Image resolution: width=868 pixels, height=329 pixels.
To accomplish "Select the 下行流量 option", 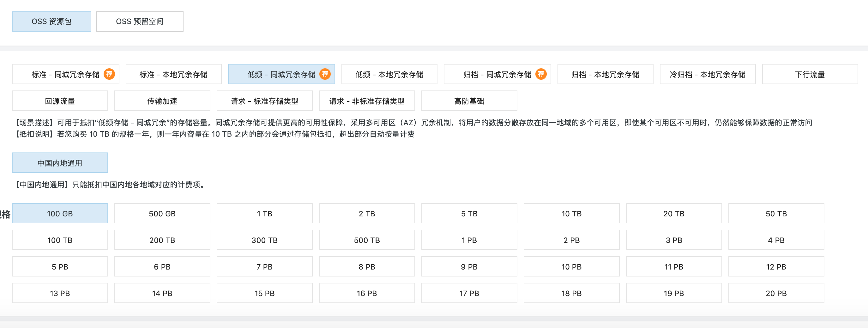I will [810, 74].
